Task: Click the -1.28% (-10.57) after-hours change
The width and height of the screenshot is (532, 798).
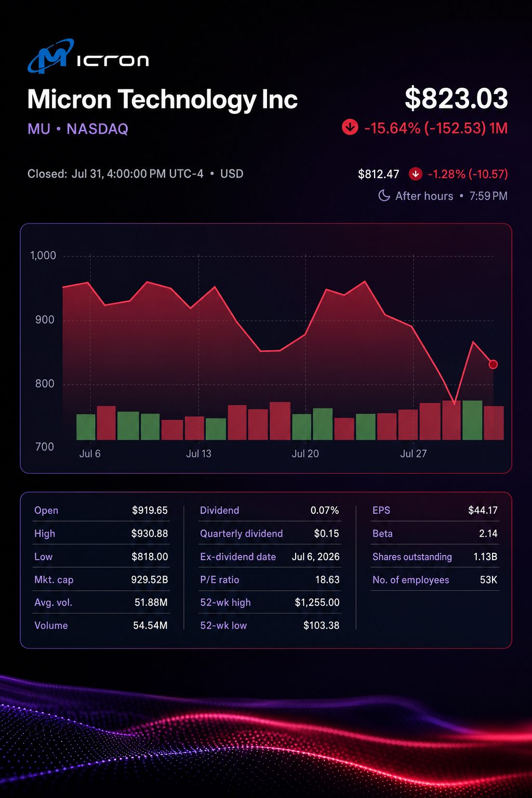Action: 468,174
